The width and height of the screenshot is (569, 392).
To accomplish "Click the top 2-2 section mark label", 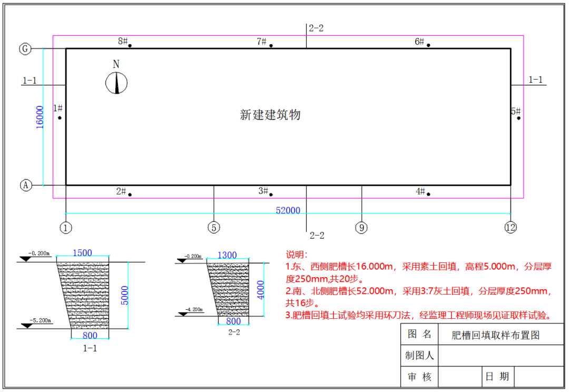I will tap(316, 28).
